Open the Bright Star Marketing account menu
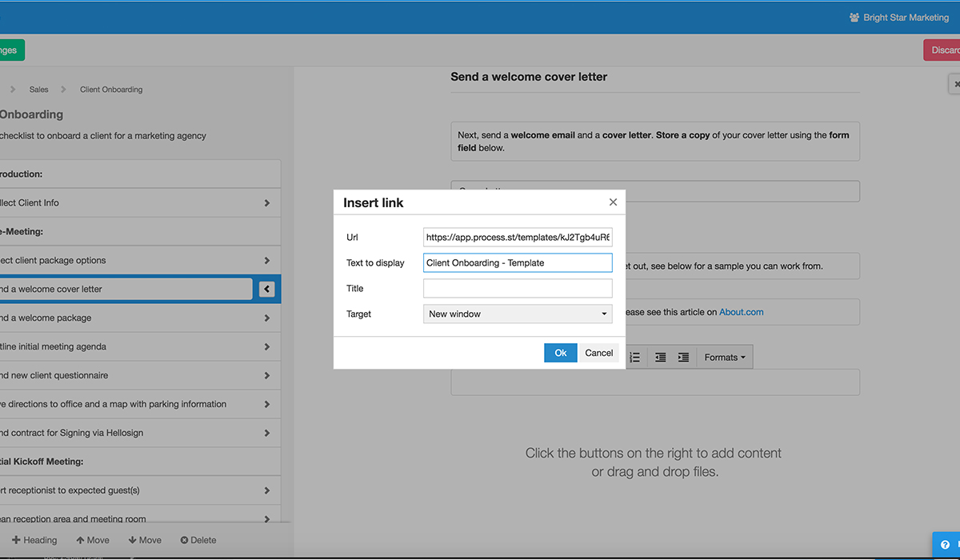This screenshot has height=560, width=960. pyautogui.click(x=899, y=18)
